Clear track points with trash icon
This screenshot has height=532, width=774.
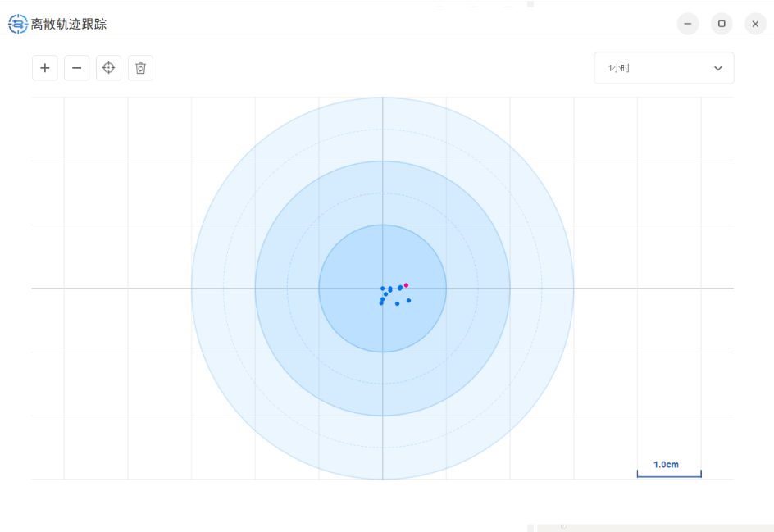click(x=140, y=68)
